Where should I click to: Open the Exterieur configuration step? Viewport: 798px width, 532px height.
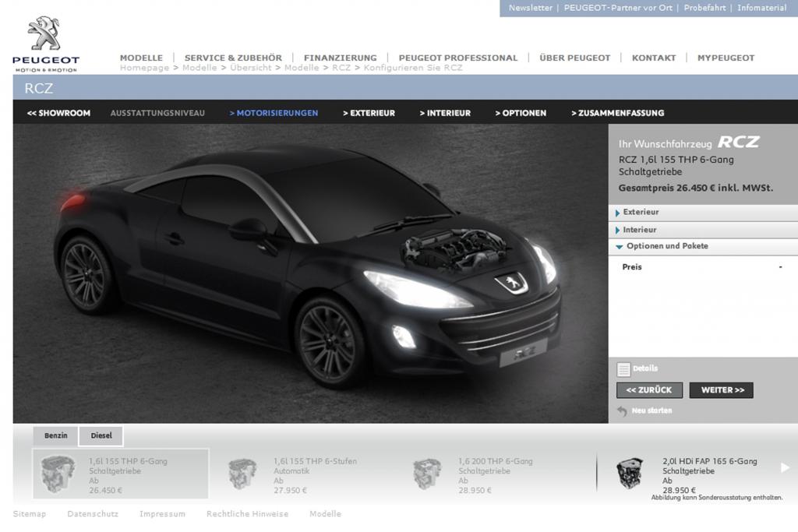click(369, 113)
